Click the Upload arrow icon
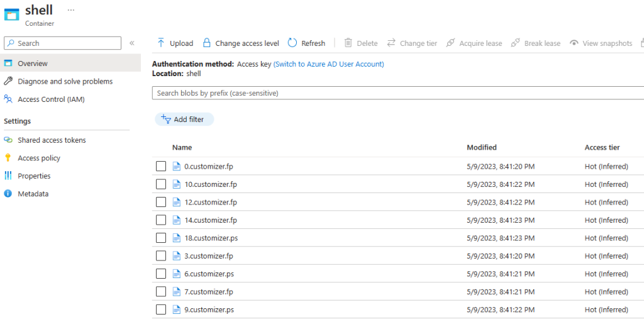Screen dimensions: 644x329 tap(160, 43)
